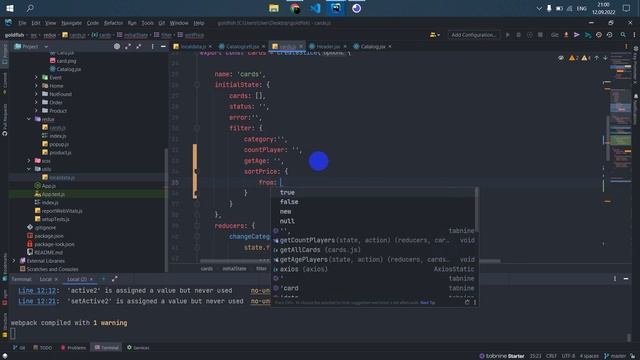Click the Debug icon in toolbar
The width and height of the screenshot is (640, 360).
coord(518,35)
